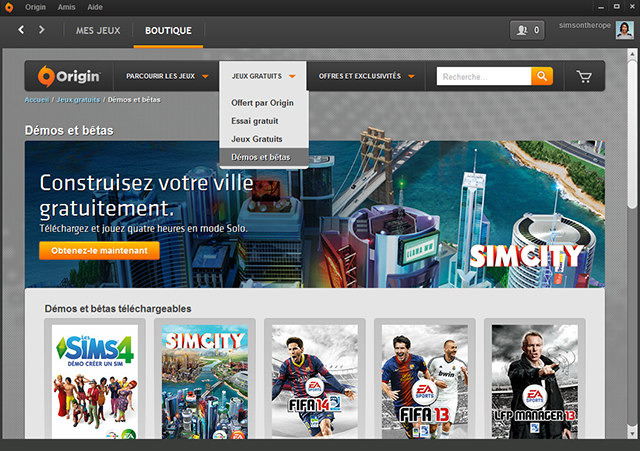Open the Origin menu

36,7
